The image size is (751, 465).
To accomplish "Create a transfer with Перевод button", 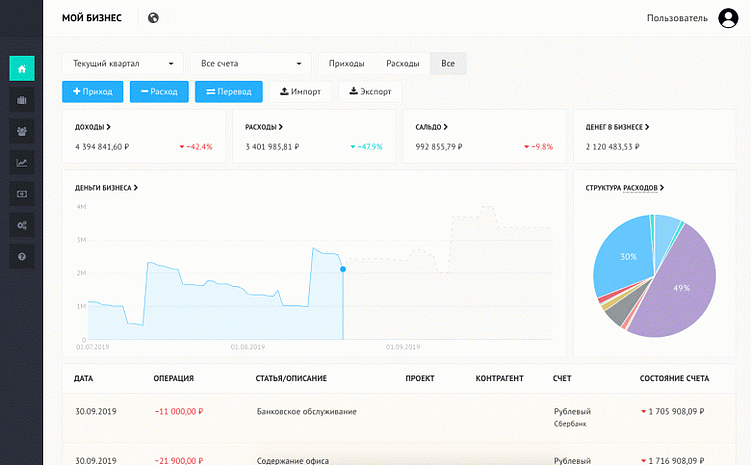I will pyautogui.click(x=228, y=91).
